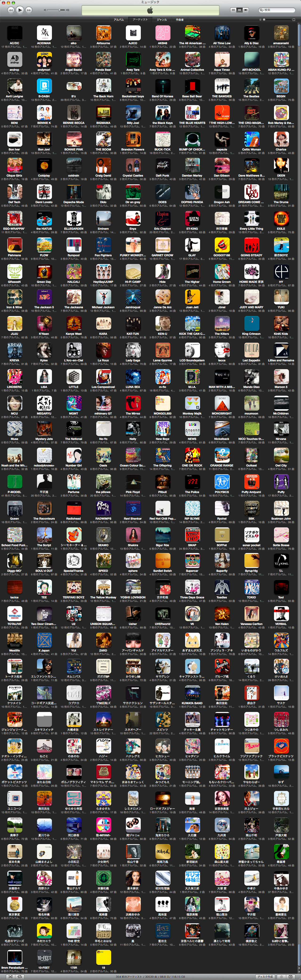This screenshot has width=301, height=980.
Task: Open the search magnifier dropdown
Action: pos(261,10)
